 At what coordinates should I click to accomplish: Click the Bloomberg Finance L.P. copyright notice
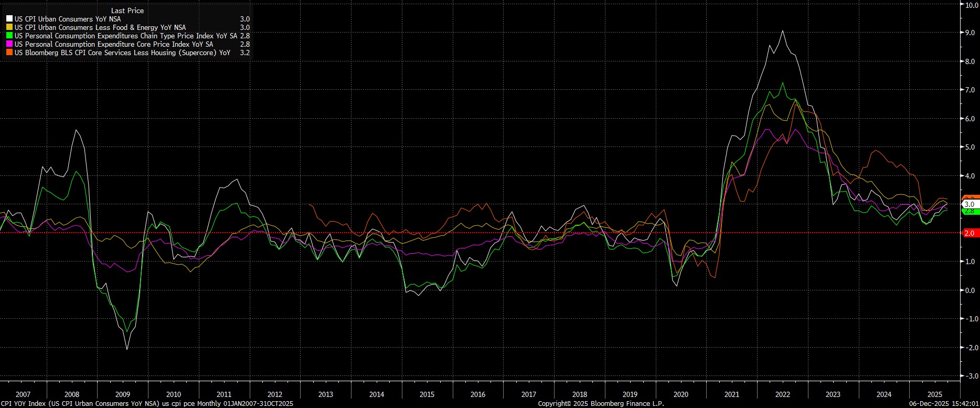[x=601, y=404]
